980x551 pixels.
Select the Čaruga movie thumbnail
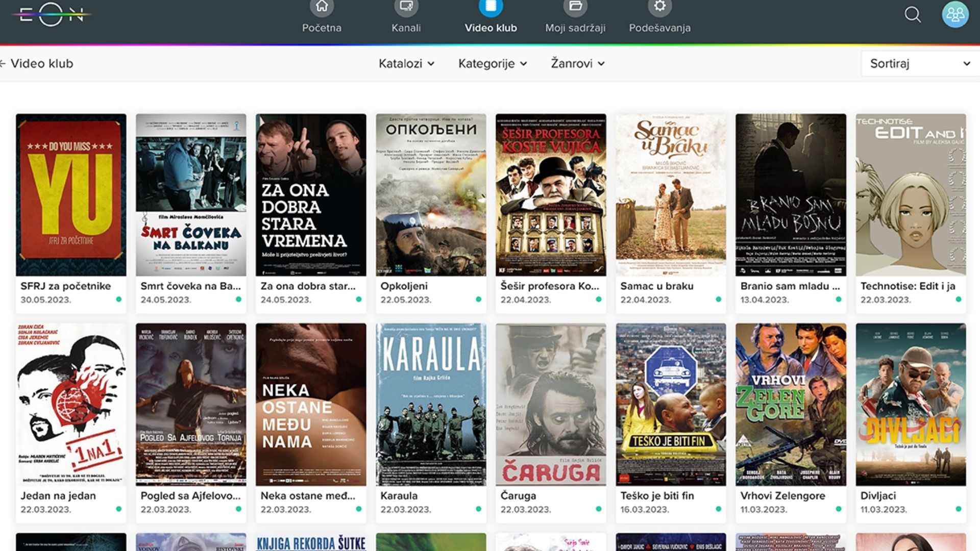(551, 404)
